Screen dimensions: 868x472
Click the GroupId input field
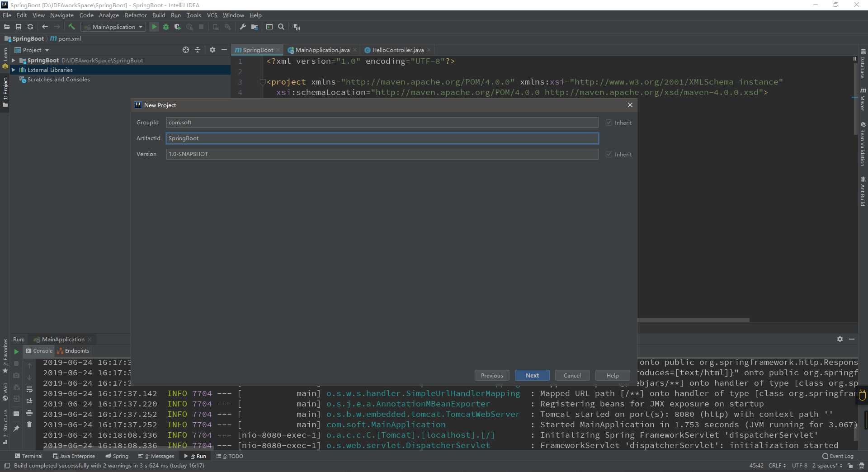(382, 123)
